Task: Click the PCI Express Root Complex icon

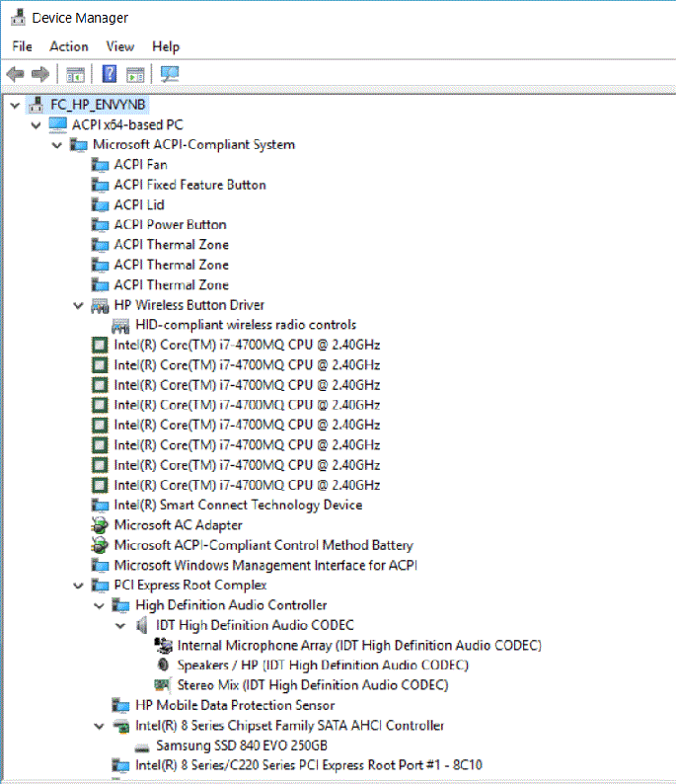Action: [100, 586]
